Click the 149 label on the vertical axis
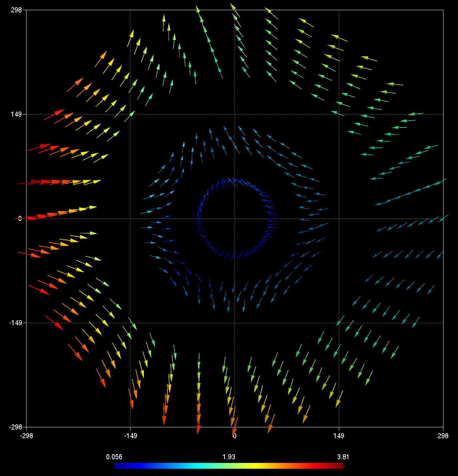This screenshot has height=476, width=458. coord(16,114)
